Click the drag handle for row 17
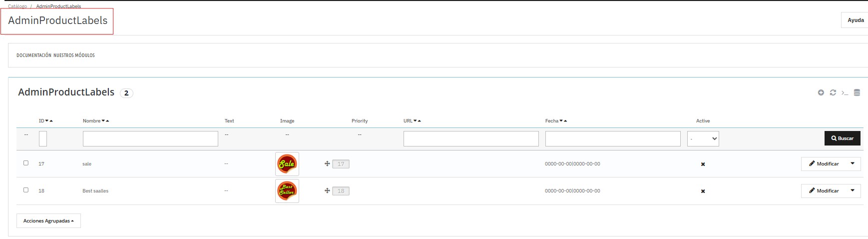Image resolution: width=868 pixels, height=239 pixels. tap(327, 163)
